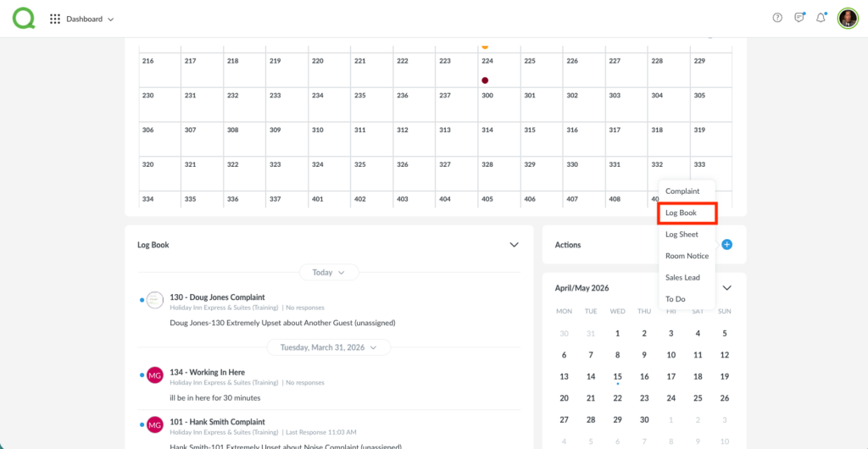The width and height of the screenshot is (868, 449).
Task: Open the 101 - Hank Smith Complaint entry
Action: click(217, 422)
